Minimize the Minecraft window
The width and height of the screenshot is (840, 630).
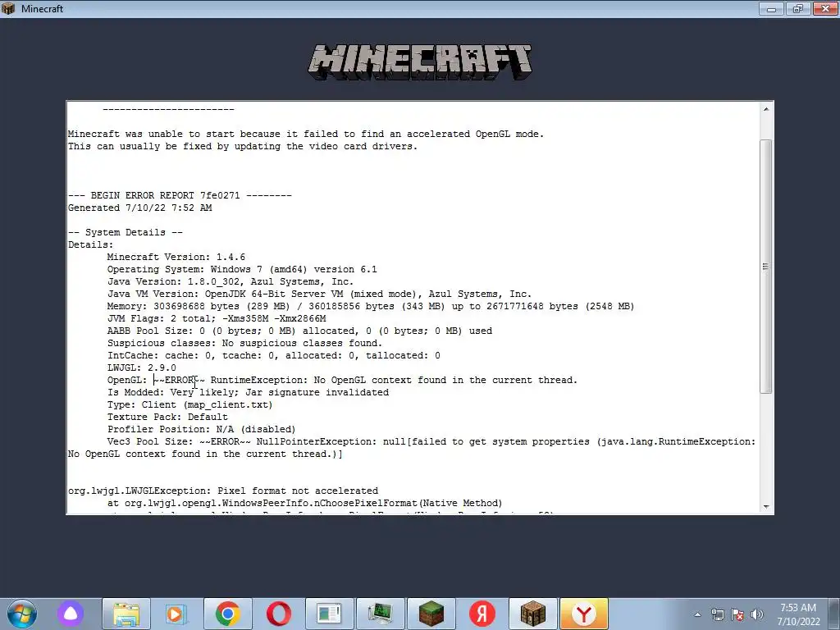[771, 8]
